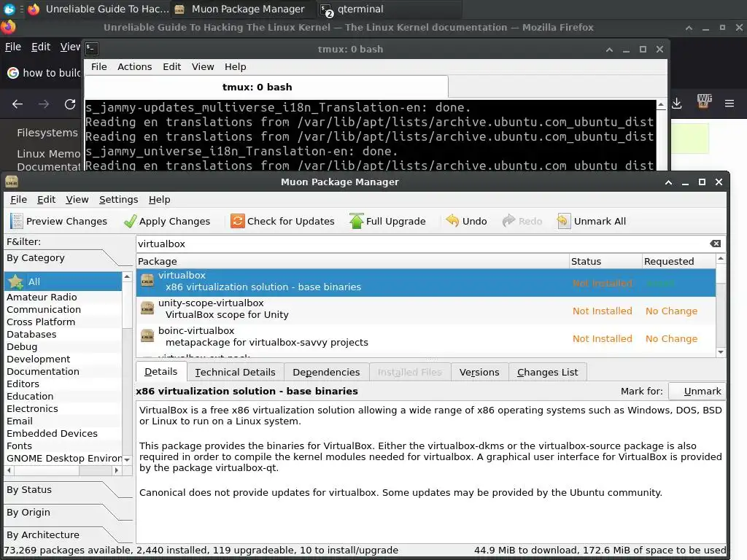Image resolution: width=747 pixels, height=560 pixels.
Task: Sort by the Status column header
Action: [605, 262]
